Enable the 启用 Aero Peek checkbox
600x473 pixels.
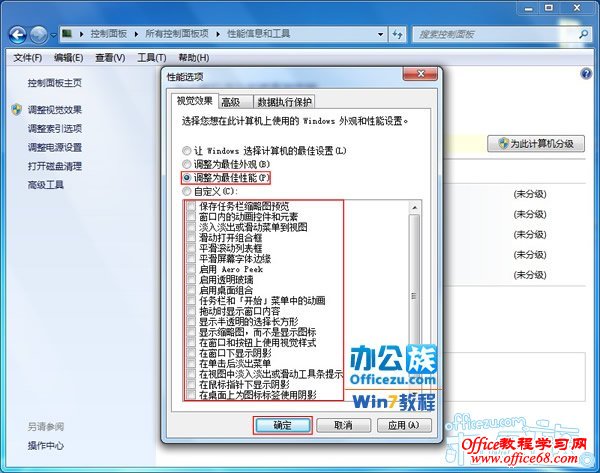[x=191, y=269]
